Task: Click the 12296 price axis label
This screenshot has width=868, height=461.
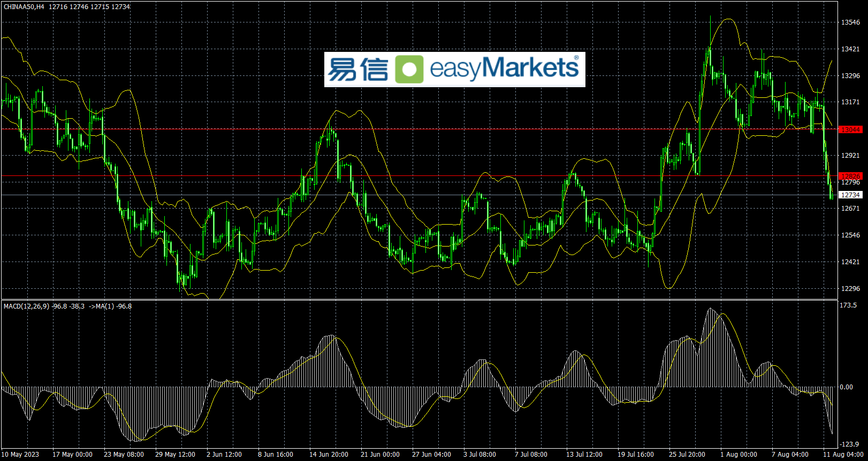Action: coord(850,289)
